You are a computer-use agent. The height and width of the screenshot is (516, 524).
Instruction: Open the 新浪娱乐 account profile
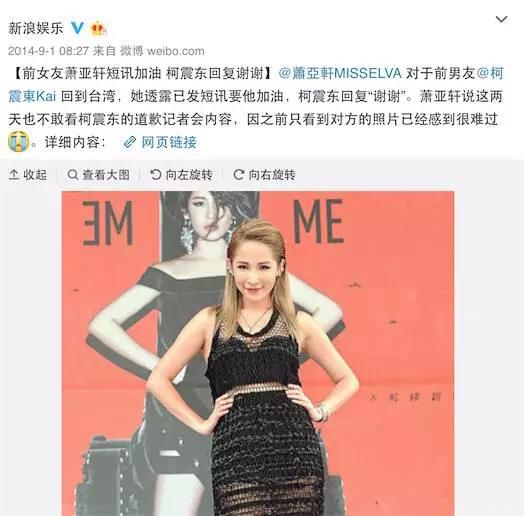pos(35,28)
